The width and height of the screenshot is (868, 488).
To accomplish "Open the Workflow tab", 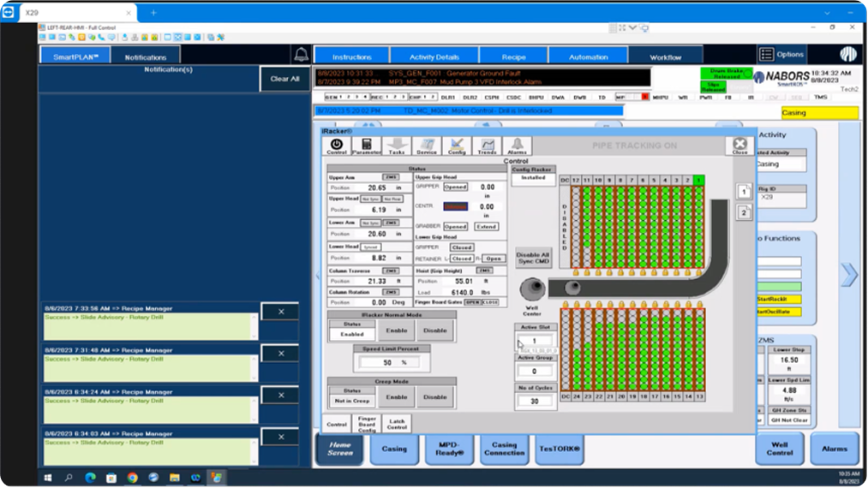I will tap(666, 57).
